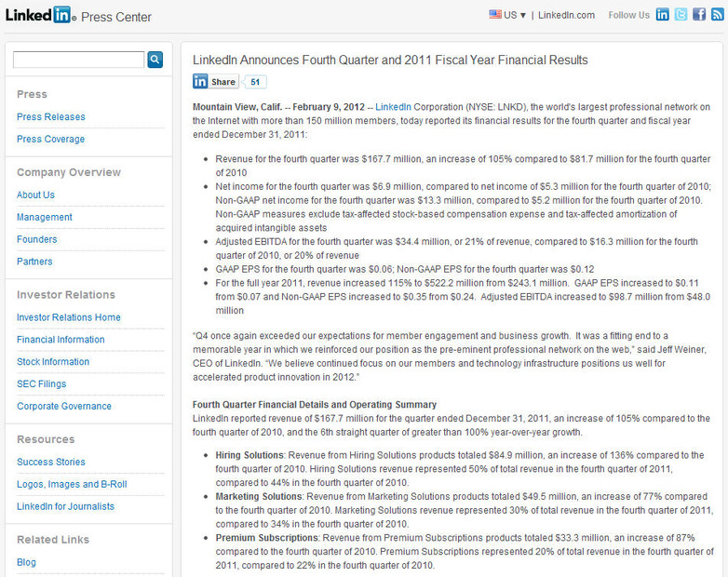Open About Us page
The height and width of the screenshot is (577, 728).
(x=35, y=195)
